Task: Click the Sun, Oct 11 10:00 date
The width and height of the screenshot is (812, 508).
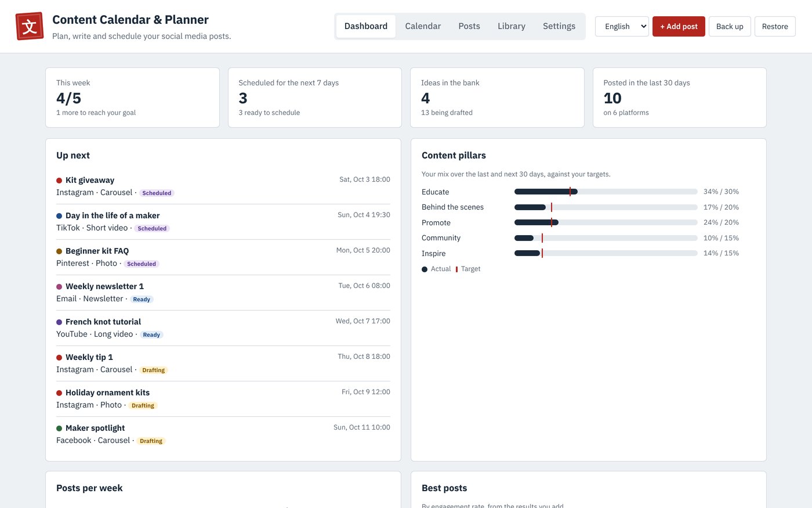Action: pos(362,427)
